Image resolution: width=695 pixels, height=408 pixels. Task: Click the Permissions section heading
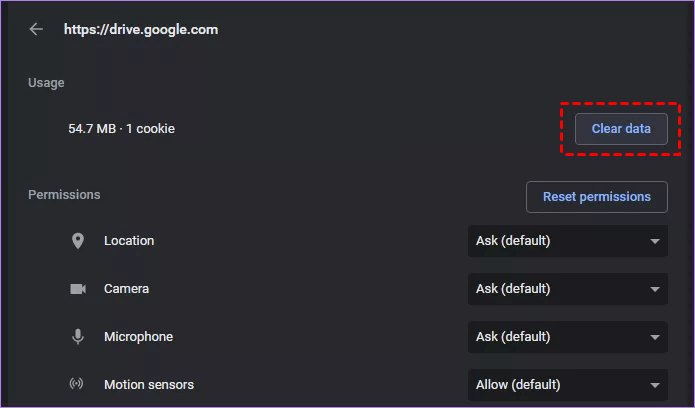64,194
